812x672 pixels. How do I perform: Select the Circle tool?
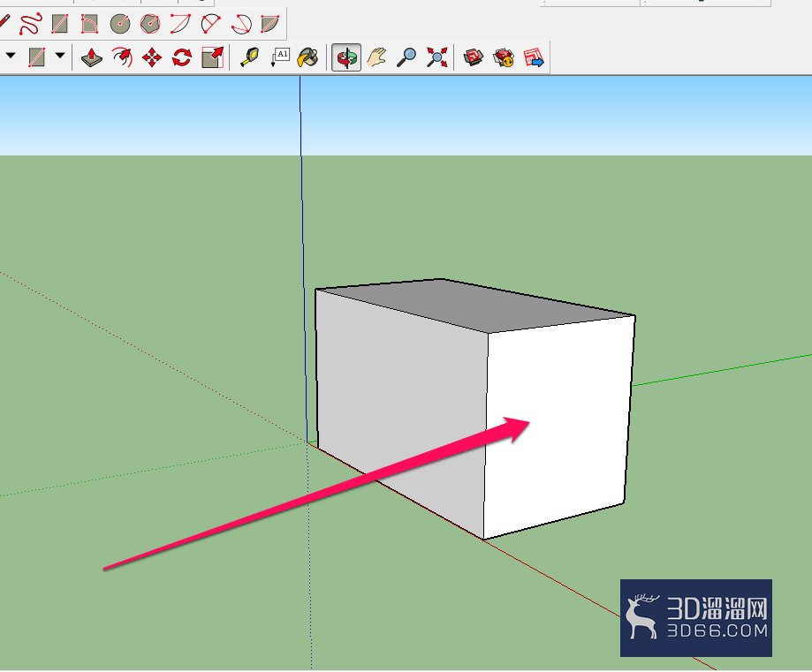click(119, 24)
